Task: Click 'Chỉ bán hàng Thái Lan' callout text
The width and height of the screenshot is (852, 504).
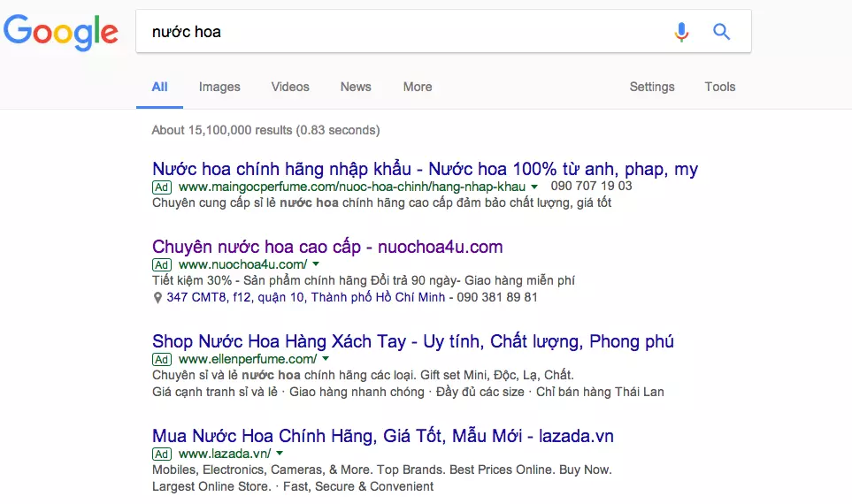Action: 601,392
